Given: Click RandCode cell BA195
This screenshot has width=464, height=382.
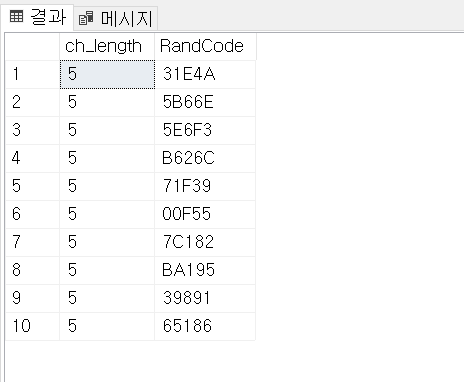Looking at the screenshot, I should (205, 270).
